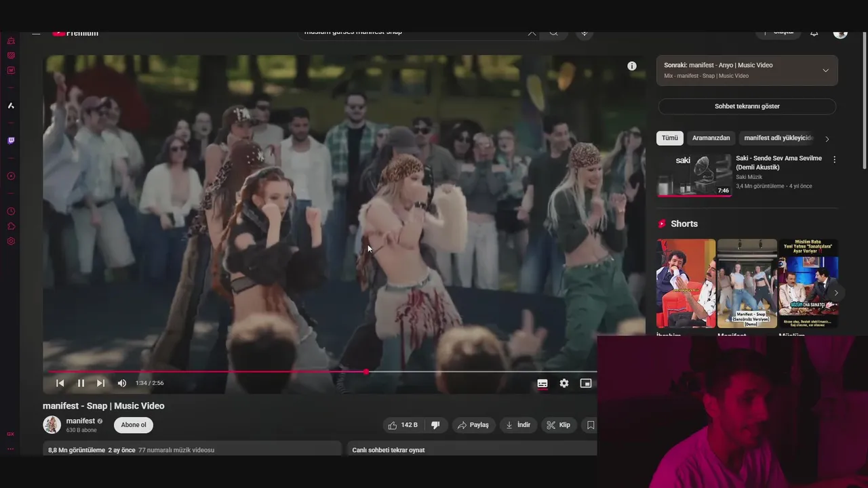Open browser settings gear in sidebar

pyautogui.click(x=11, y=241)
